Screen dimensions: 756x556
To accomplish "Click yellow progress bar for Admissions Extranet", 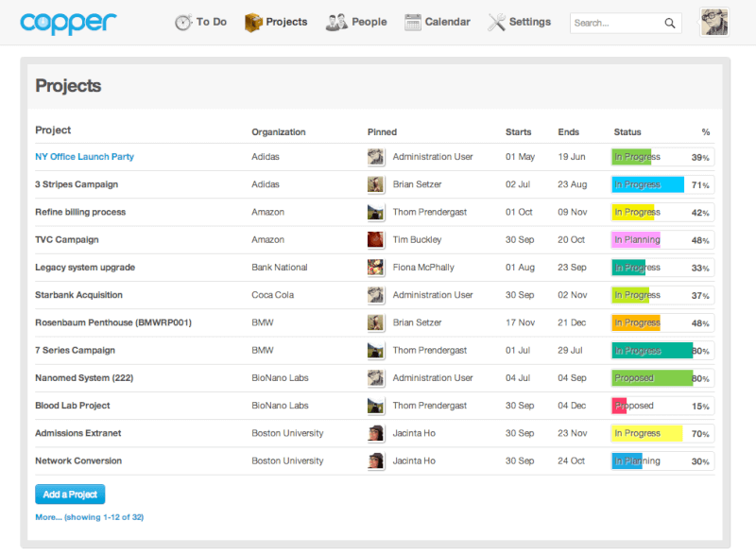I will [647, 433].
